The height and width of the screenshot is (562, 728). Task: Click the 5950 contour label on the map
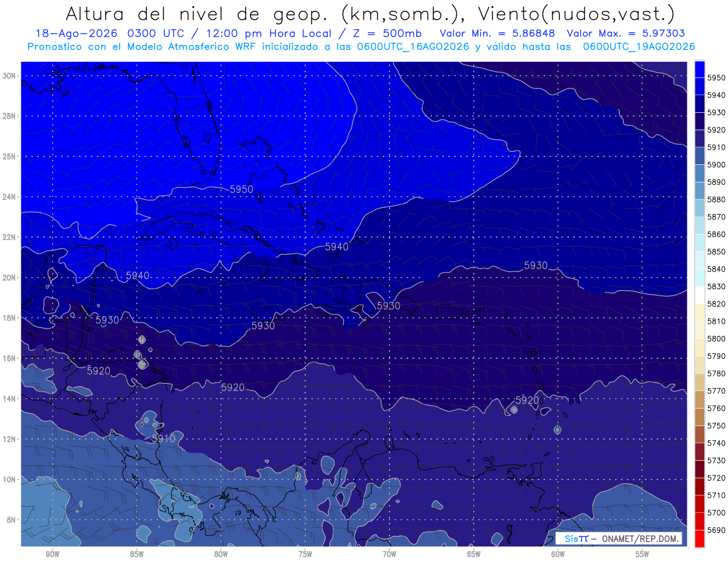coord(241,189)
